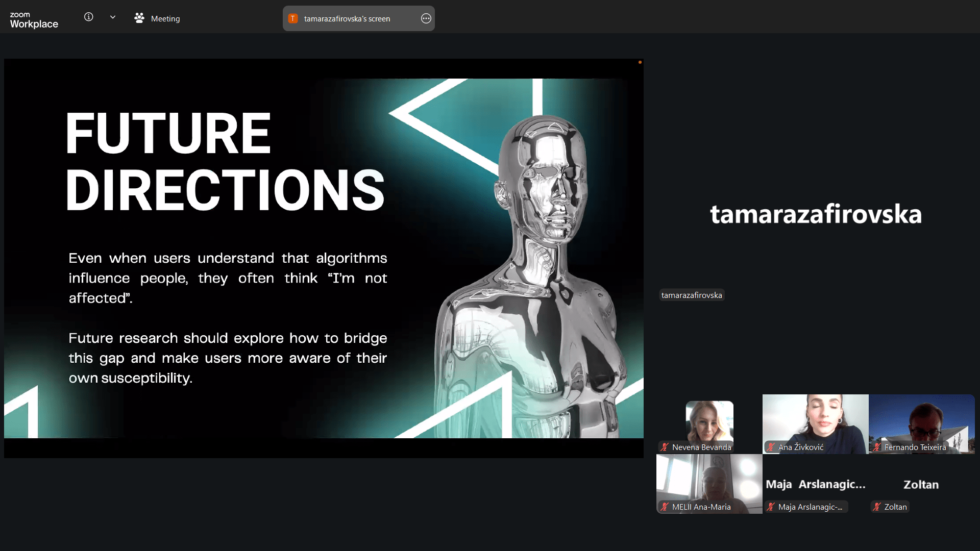Select Fernando Teixeira's video tile
The width and height of the screenshot is (980, 551).
[x=921, y=419]
